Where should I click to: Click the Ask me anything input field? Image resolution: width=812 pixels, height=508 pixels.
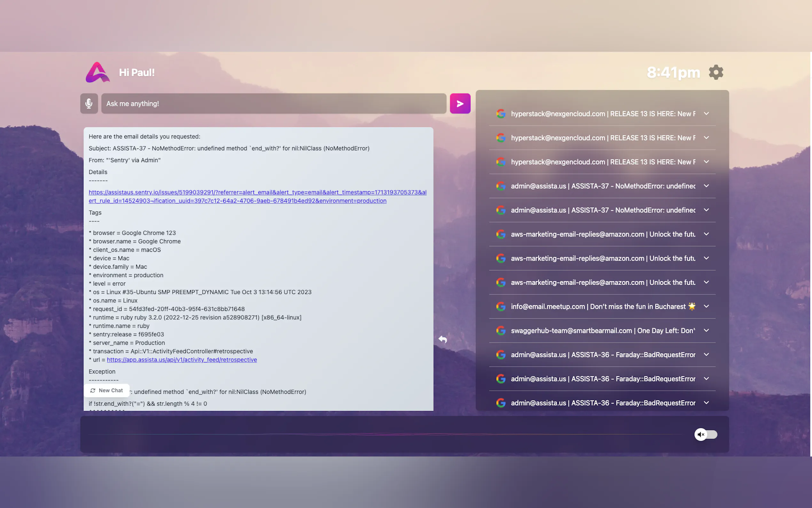click(273, 103)
